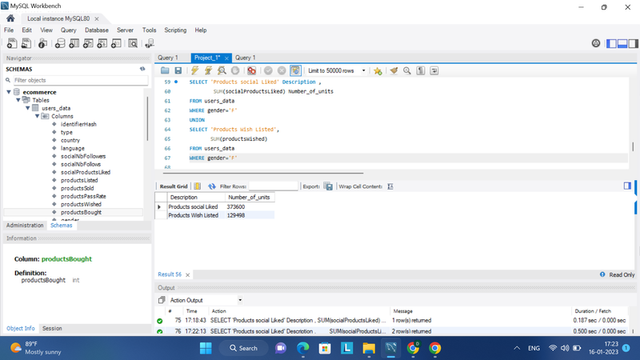Image resolution: width=640 pixels, height=360 pixels.
Task: Toggle continue-on-error execution icon
Action: (x=251, y=71)
